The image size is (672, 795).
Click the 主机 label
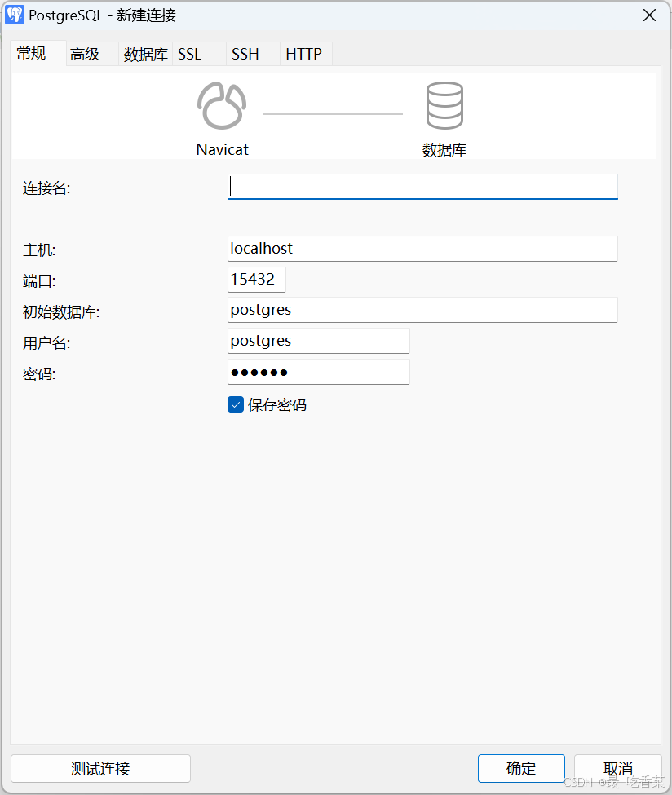click(39, 250)
